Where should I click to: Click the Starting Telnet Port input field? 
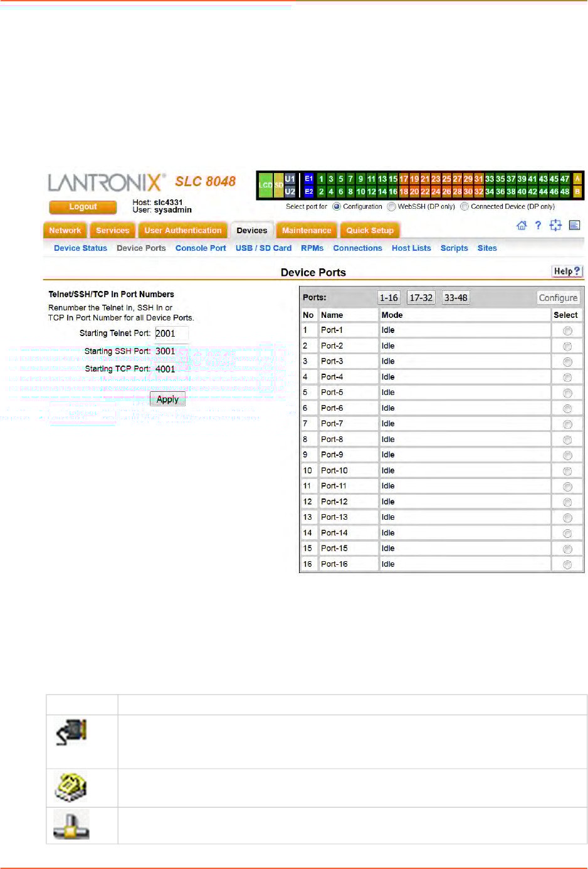coord(171,334)
